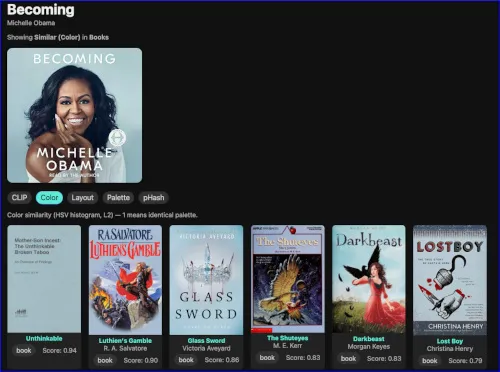
Task: Click The Shuteyes title link
Action: pyautogui.click(x=288, y=338)
